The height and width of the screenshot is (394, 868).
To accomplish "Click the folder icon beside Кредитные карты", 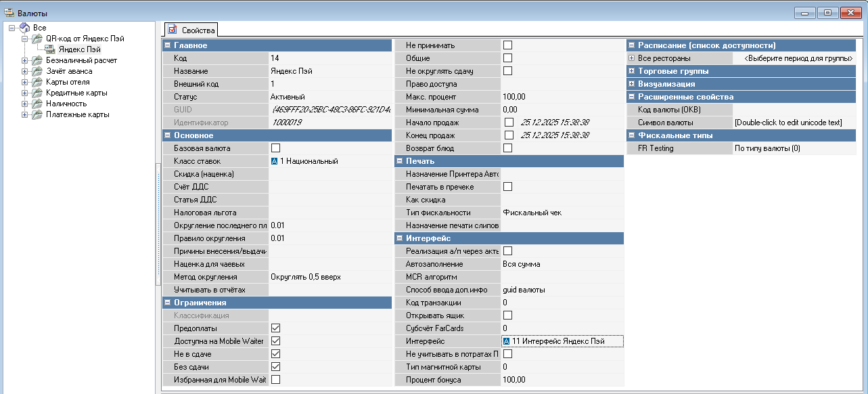I will click(37, 93).
